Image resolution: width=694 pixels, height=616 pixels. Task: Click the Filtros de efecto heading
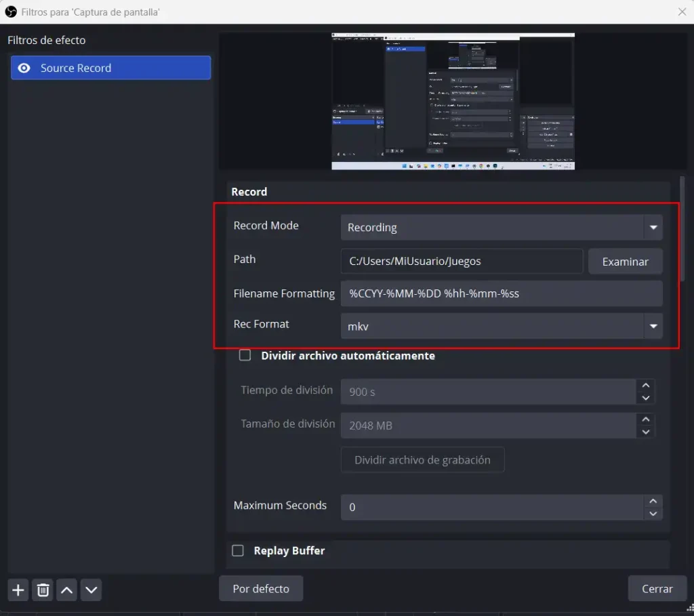pyautogui.click(x=47, y=40)
